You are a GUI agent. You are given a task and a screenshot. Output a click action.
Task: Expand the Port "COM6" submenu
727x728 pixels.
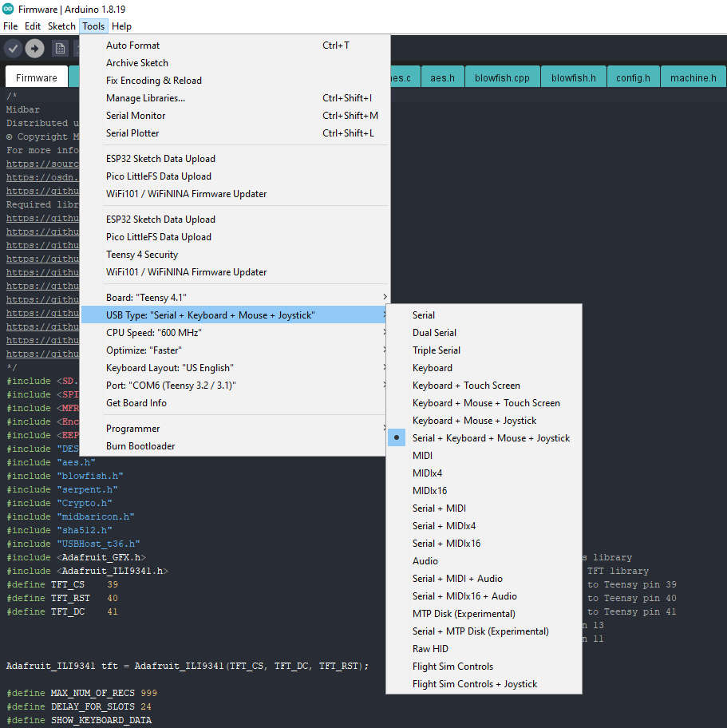tap(235, 386)
